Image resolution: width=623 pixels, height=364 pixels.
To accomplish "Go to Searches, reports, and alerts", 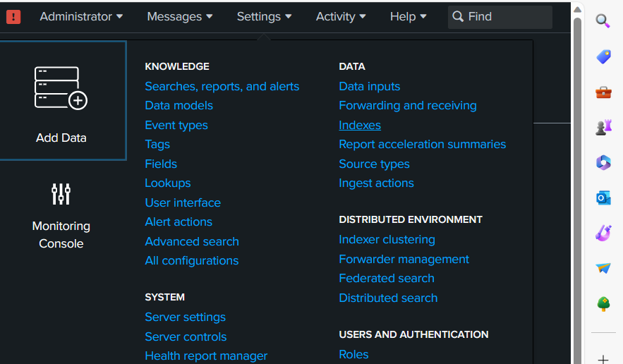I will click(222, 86).
